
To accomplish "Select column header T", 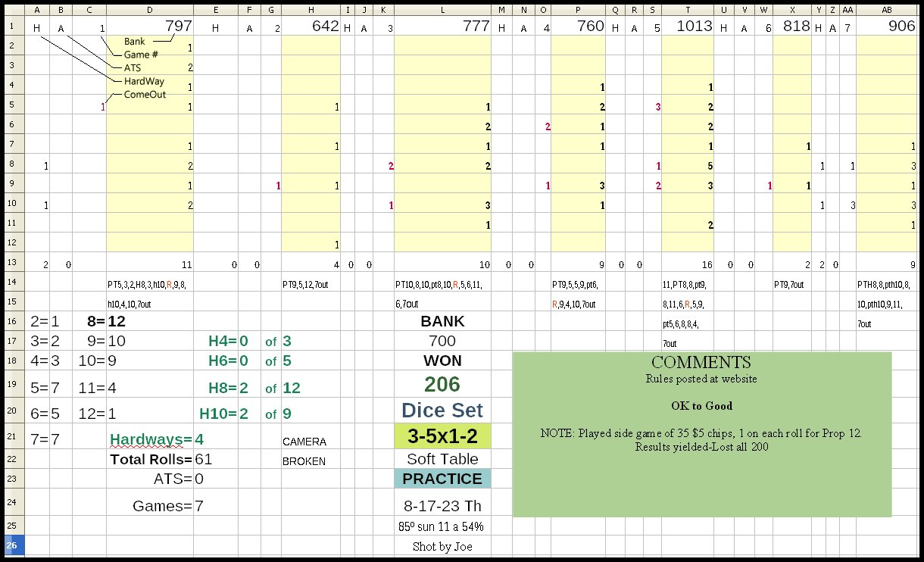I will 688,9.
